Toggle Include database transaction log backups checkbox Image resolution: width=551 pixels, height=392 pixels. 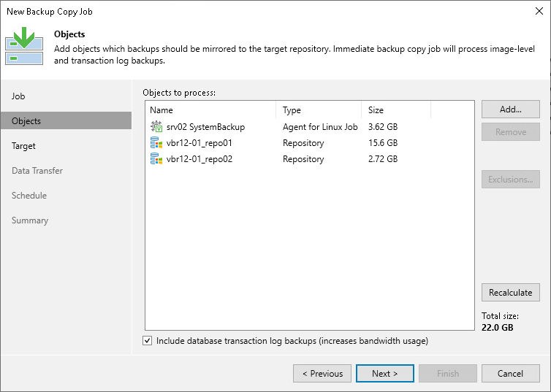[147, 340]
